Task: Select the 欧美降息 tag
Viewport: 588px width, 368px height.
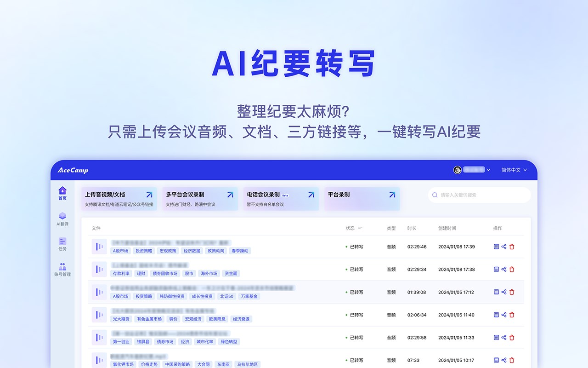Action: click(217, 319)
